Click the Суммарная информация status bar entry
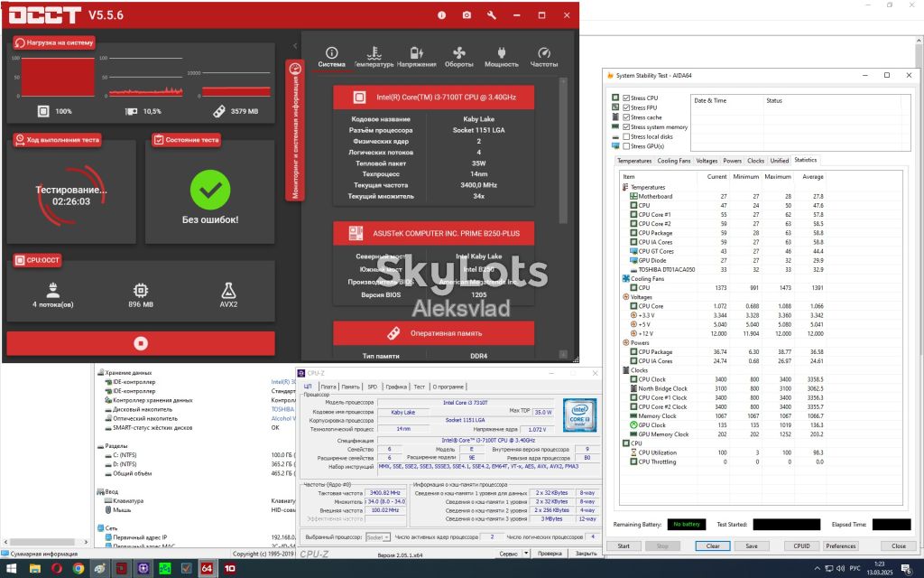Screen dimensions: 924x578 click(44, 554)
